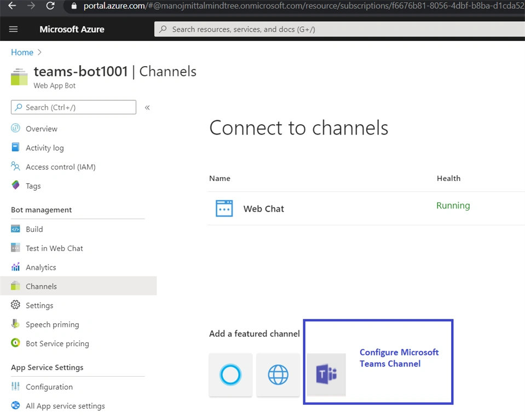Viewport: 525px width, 420px height.
Task: Click the Access control people icon
Action: [15, 166]
